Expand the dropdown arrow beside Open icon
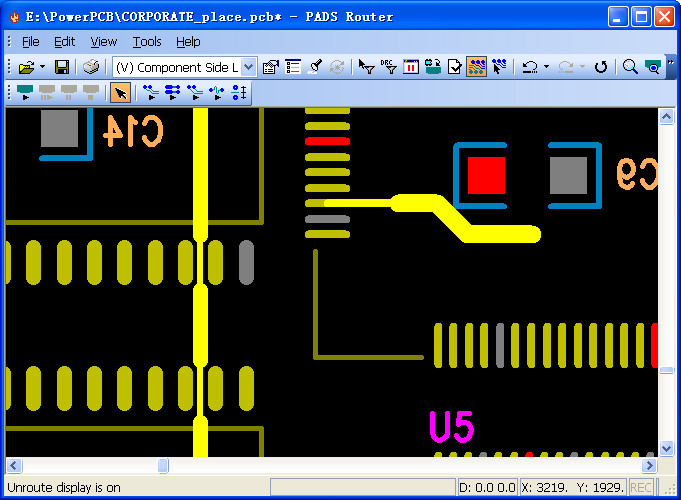Screen dimensions: 681x500 [42, 67]
